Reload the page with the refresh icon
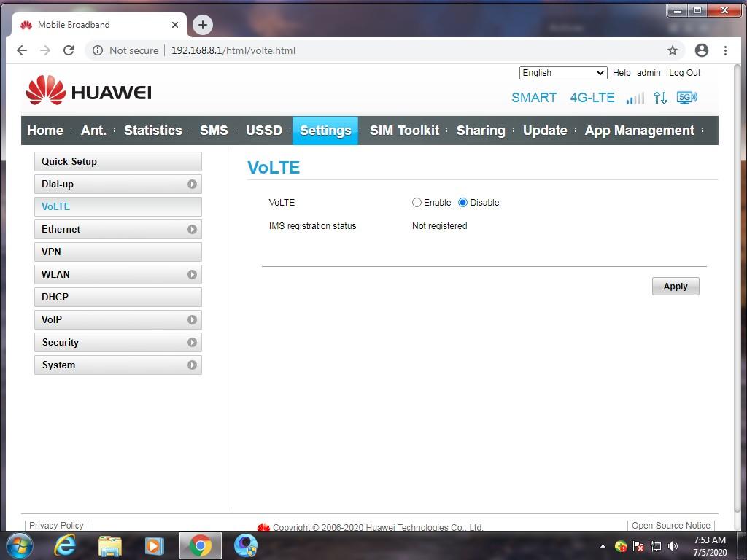Image resolution: width=747 pixels, height=560 pixels. point(69,50)
